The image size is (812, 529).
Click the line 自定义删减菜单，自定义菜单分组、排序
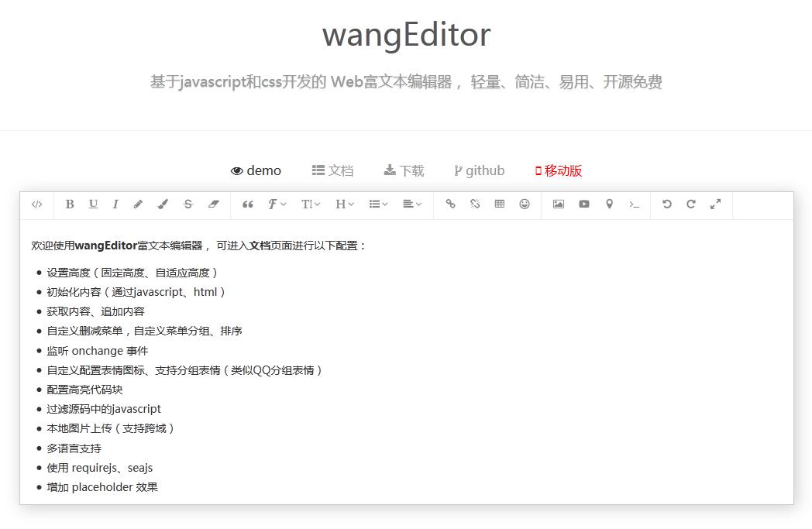click(144, 331)
